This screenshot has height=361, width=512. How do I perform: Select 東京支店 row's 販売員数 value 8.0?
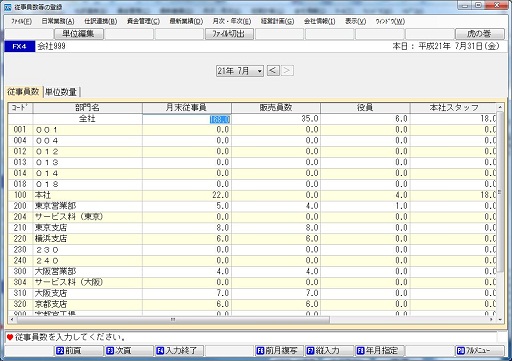[x=276, y=228]
